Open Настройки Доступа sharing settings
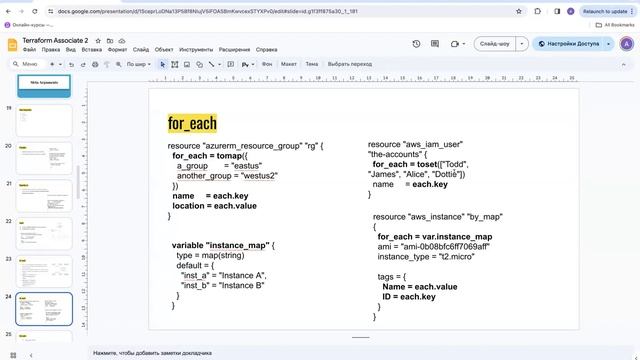Viewport: 640px width, 360px height. pos(569,44)
